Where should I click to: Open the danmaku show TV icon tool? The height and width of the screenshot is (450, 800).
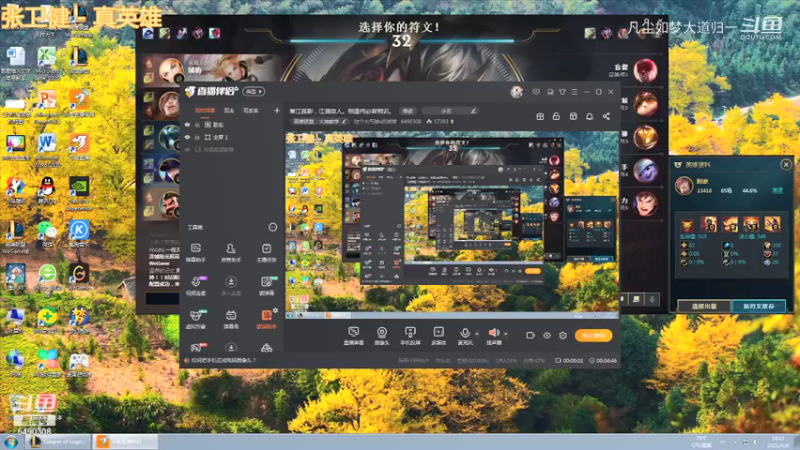(231, 319)
